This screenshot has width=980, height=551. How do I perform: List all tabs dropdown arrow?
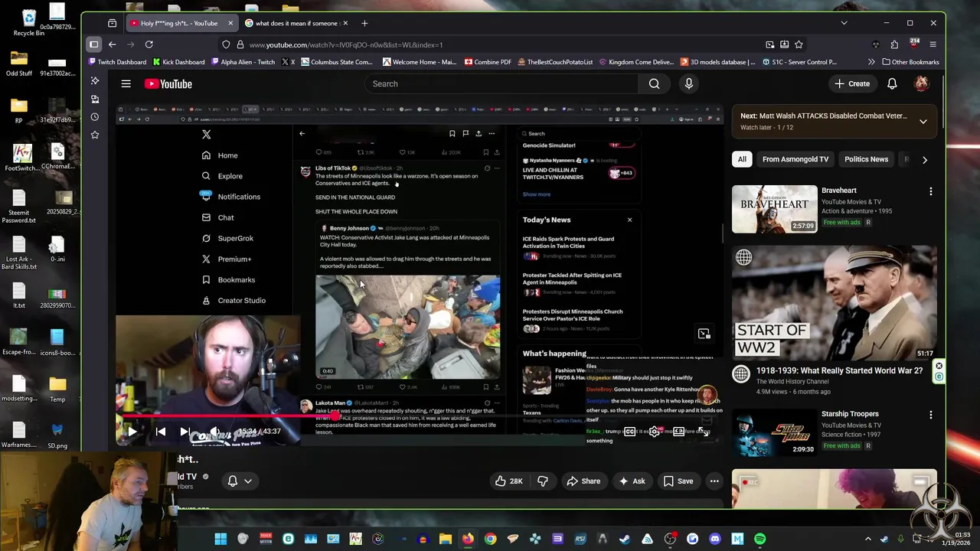point(844,23)
